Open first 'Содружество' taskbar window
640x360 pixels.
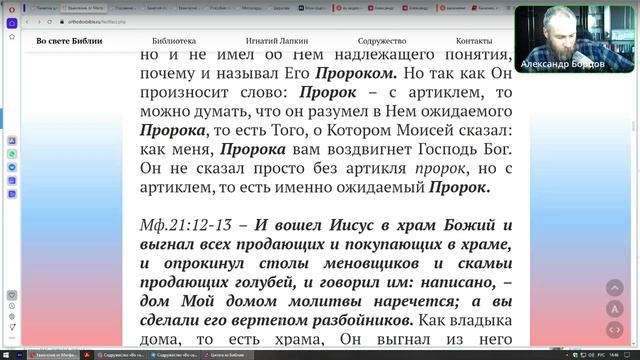(121, 355)
